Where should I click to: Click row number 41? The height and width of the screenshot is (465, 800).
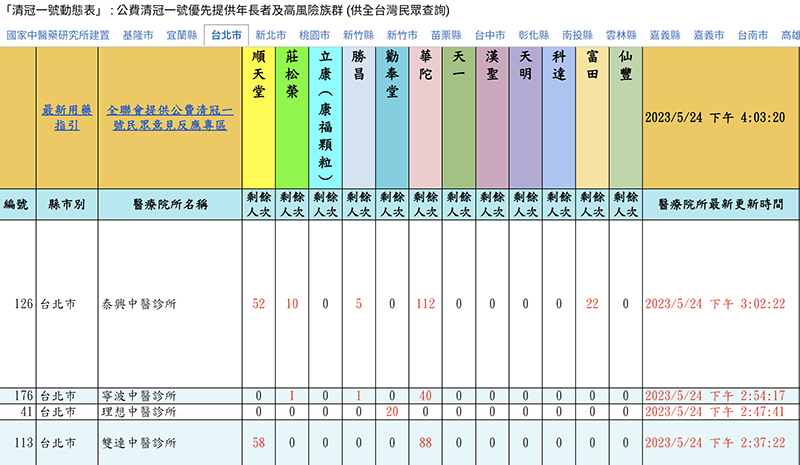click(x=27, y=411)
